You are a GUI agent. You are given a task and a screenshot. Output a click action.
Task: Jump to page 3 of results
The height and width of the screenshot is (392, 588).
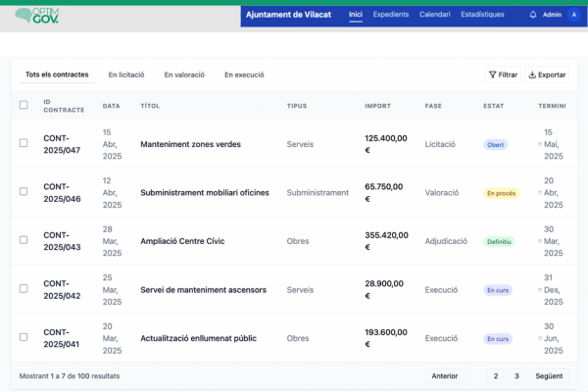[x=516, y=375]
